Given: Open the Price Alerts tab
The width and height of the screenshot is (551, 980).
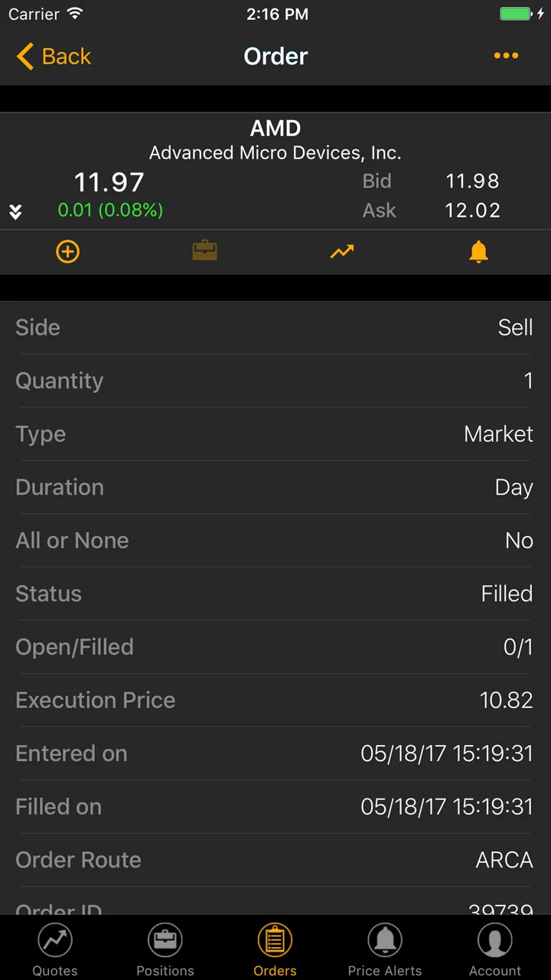Looking at the screenshot, I should 385,949.
